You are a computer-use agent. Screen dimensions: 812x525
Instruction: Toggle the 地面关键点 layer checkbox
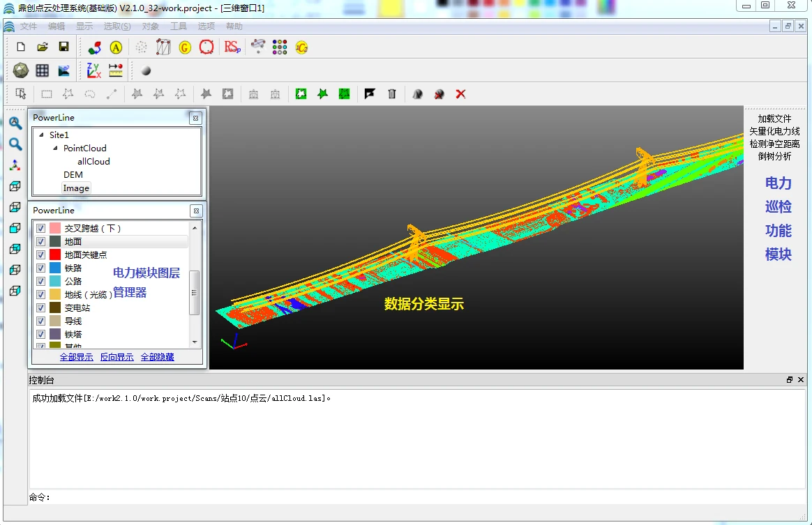pyautogui.click(x=41, y=254)
